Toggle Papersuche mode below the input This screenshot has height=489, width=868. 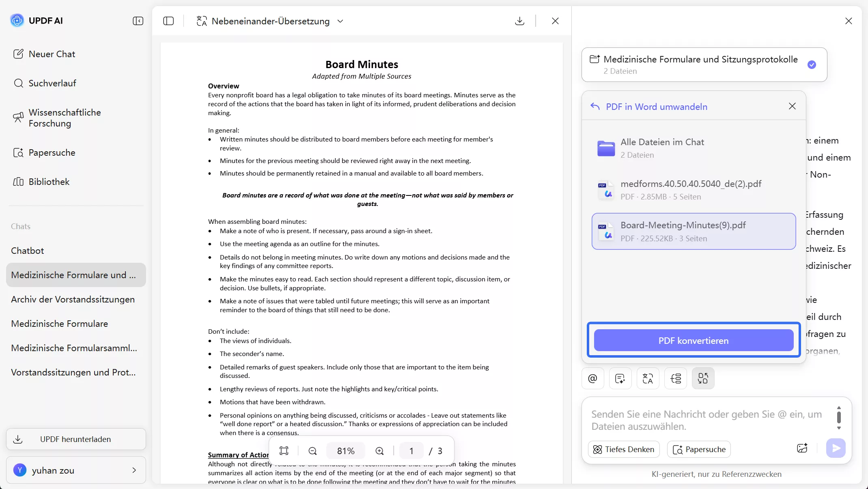pos(699,449)
